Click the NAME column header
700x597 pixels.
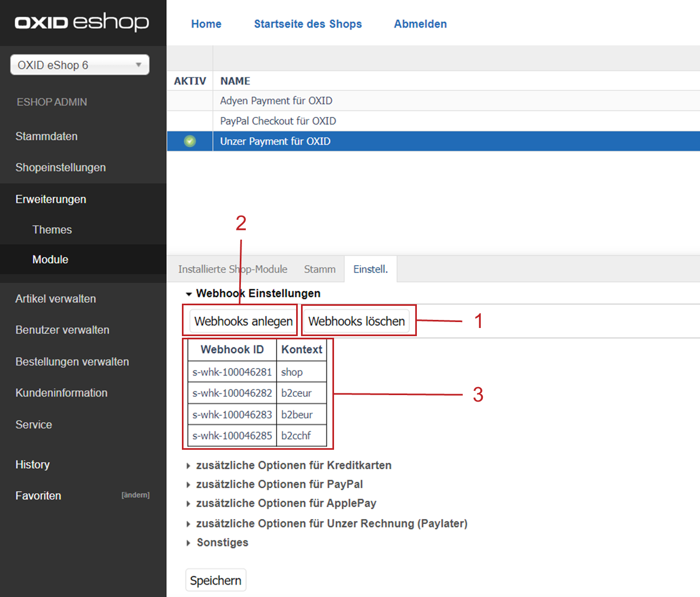point(235,81)
